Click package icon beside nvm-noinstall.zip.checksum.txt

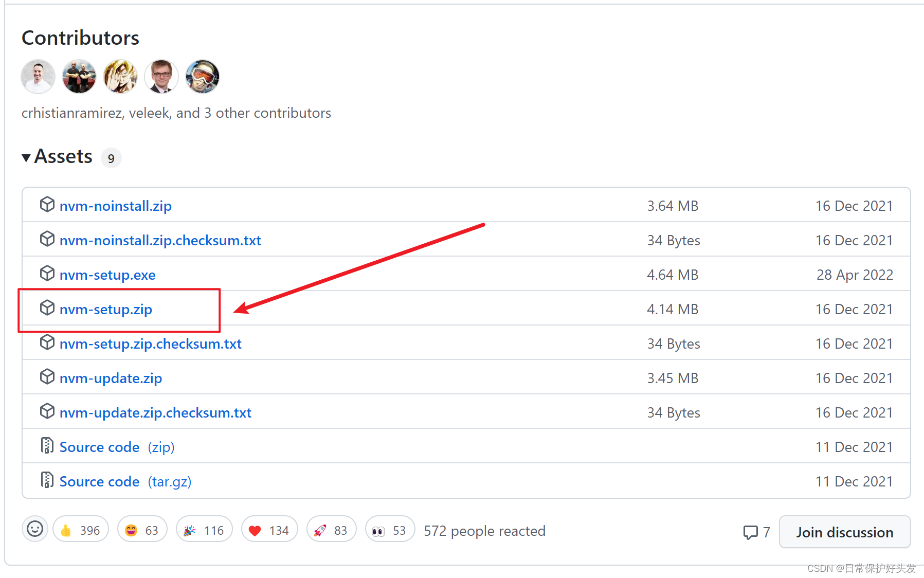47,239
